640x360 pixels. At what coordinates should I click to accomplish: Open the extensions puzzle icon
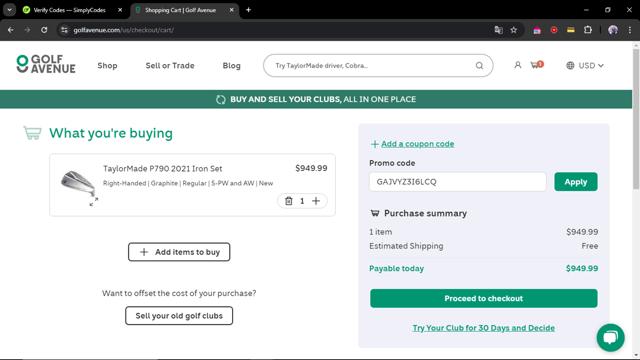pyautogui.click(x=588, y=30)
